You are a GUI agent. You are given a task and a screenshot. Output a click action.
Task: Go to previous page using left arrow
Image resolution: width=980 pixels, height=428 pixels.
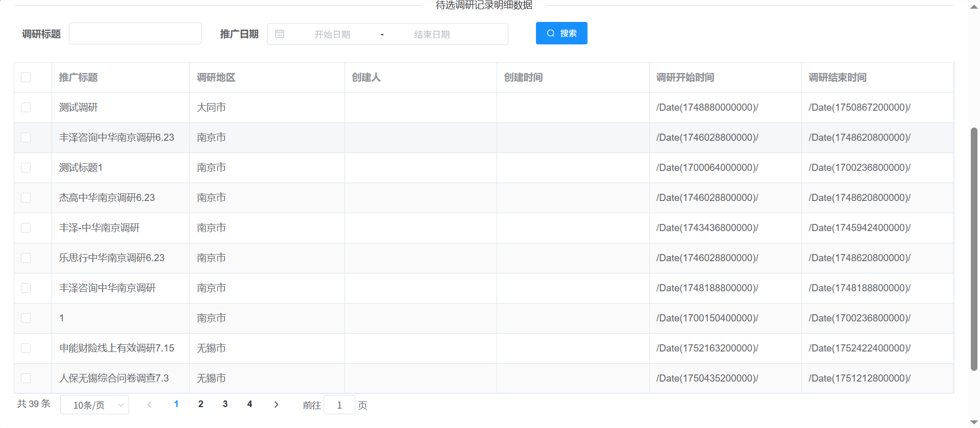point(150,405)
